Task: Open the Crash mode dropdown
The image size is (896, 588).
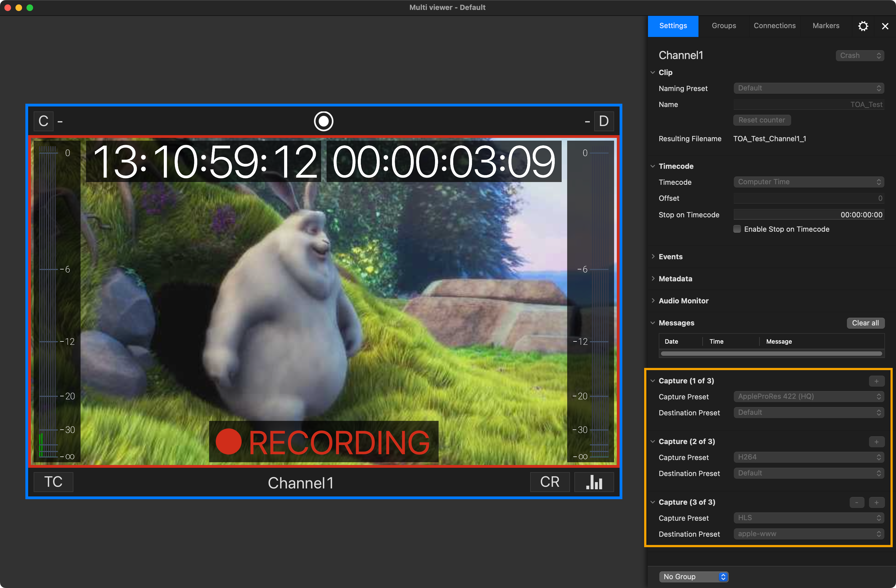Action: [860, 55]
